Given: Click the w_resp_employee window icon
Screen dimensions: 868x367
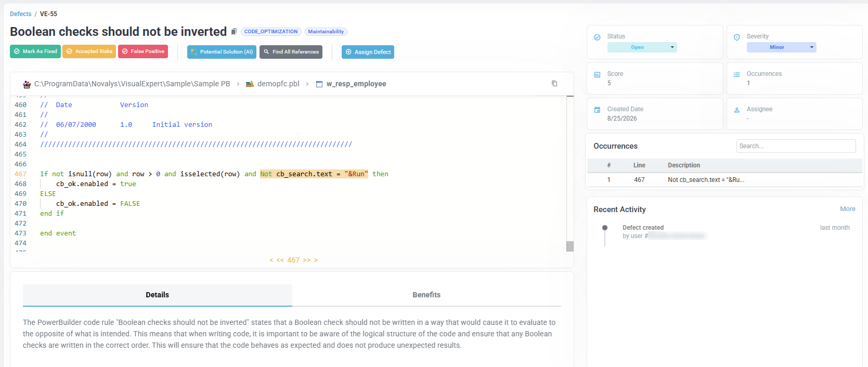Looking at the screenshot, I should [319, 84].
